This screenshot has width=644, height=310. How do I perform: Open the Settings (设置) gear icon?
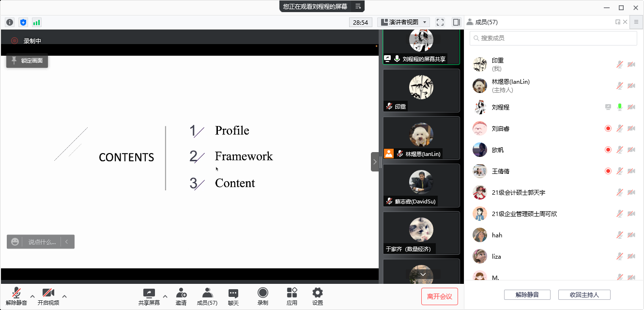[x=318, y=296]
